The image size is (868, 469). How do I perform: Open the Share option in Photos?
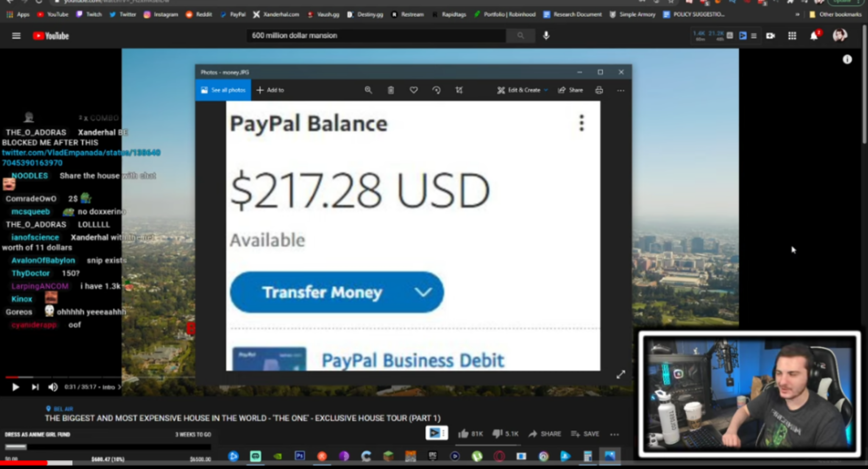pyautogui.click(x=570, y=90)
